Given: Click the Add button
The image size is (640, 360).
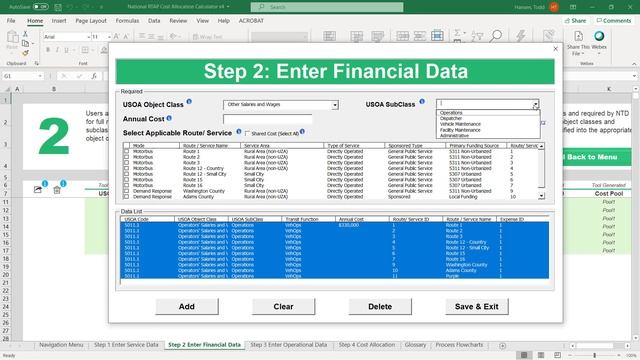Looking at the screenshot, I should pos(187,307).
